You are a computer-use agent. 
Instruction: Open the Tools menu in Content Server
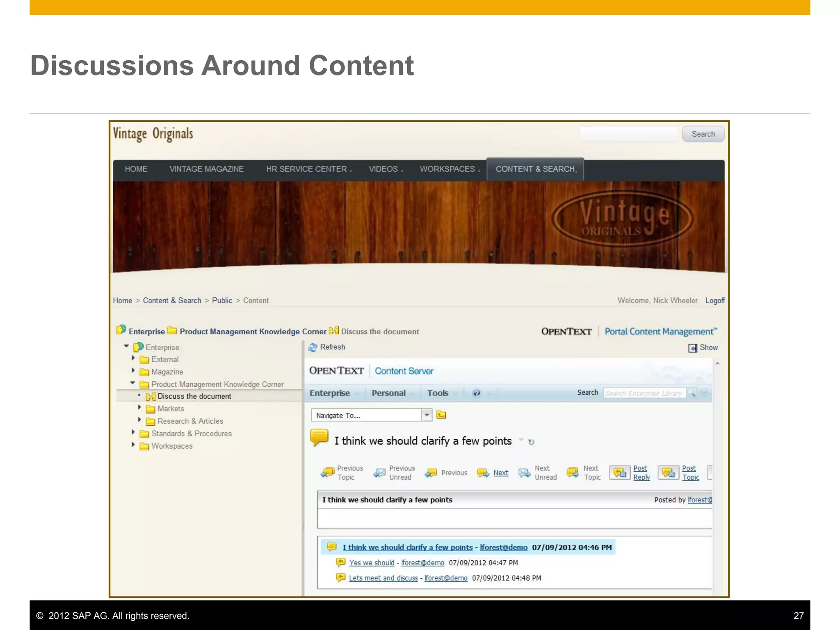[x=438, y=393]
